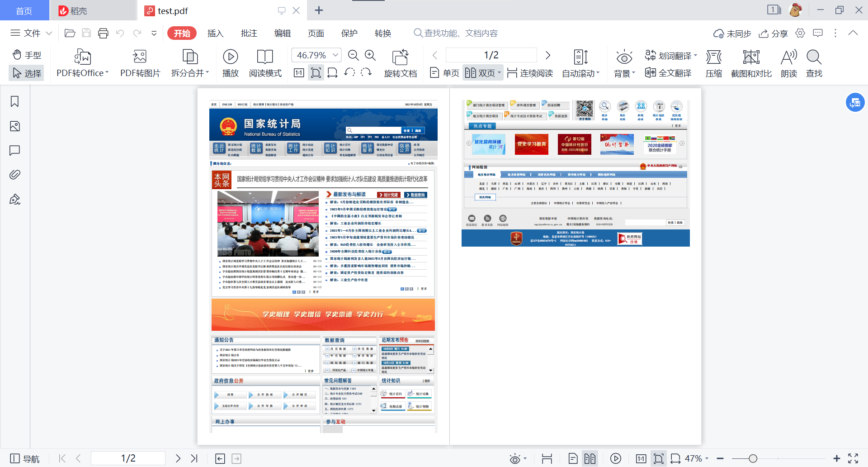Click the 开始 start button
Viewport: 868px width, 467px height.
[182, 33]
